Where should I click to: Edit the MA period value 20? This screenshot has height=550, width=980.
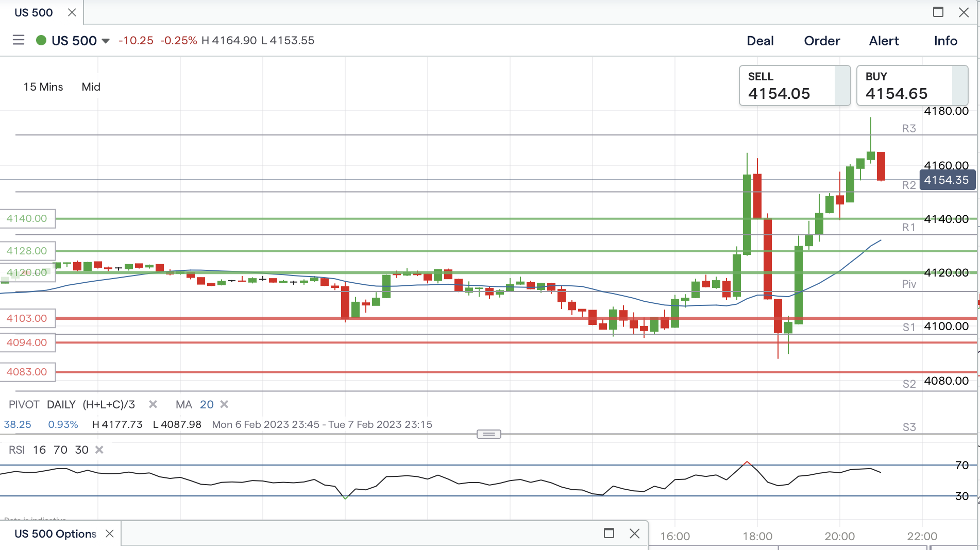pyautogui.click(x=207, y=405)
